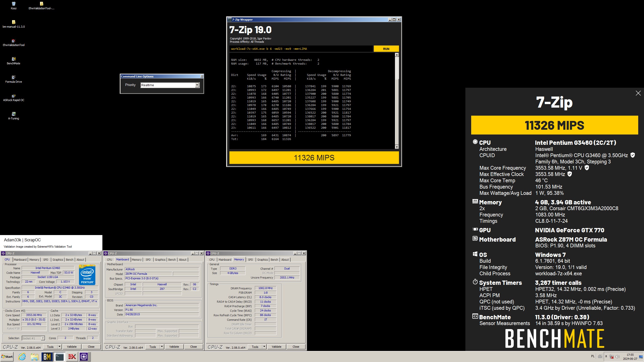
Task: Click the volume icon in system tray
Action: [617, 356]
